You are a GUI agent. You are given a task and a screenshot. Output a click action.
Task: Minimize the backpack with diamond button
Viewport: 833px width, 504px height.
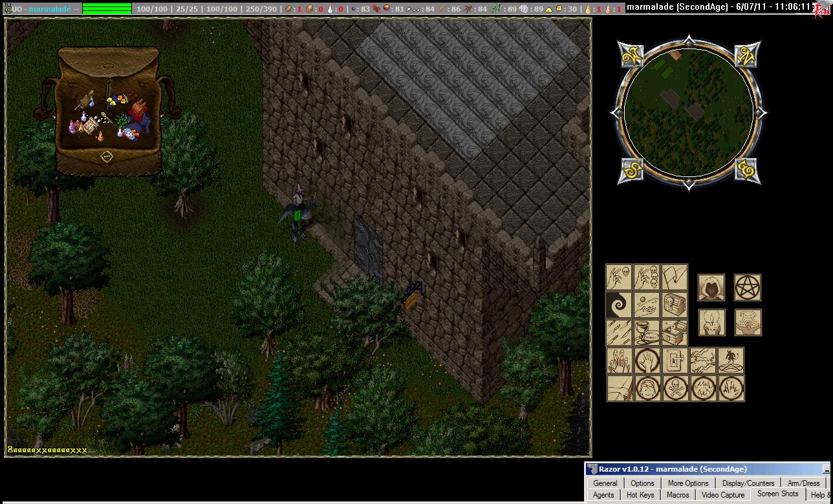pos(107,156)
